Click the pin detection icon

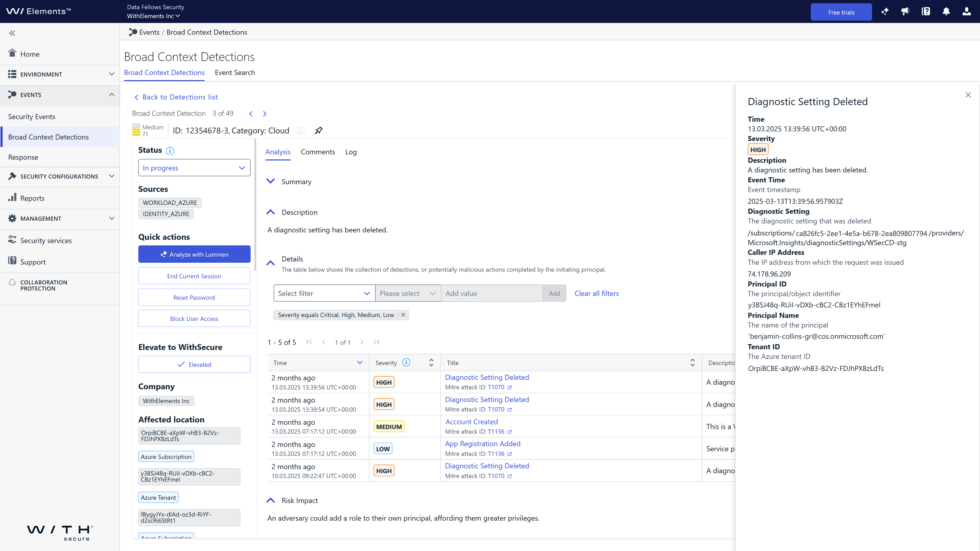[x=318, y=130]
